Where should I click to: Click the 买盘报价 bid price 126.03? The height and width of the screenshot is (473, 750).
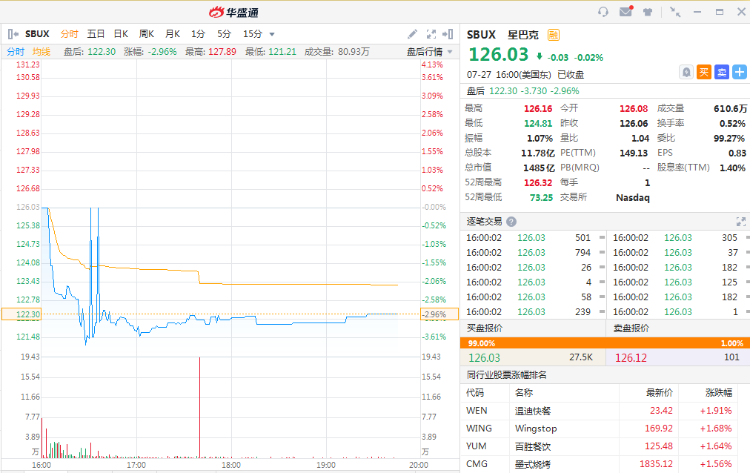[484, 358]
